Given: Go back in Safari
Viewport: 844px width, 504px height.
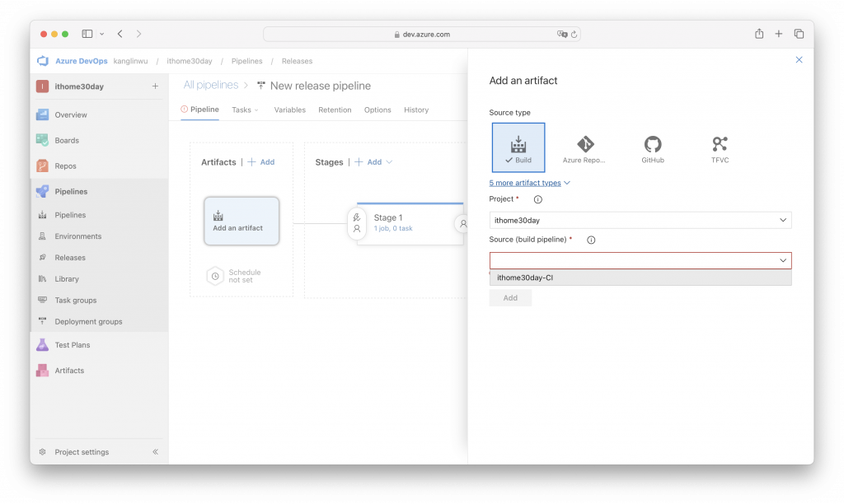Looking at the screenshot, I should (120, 34).
